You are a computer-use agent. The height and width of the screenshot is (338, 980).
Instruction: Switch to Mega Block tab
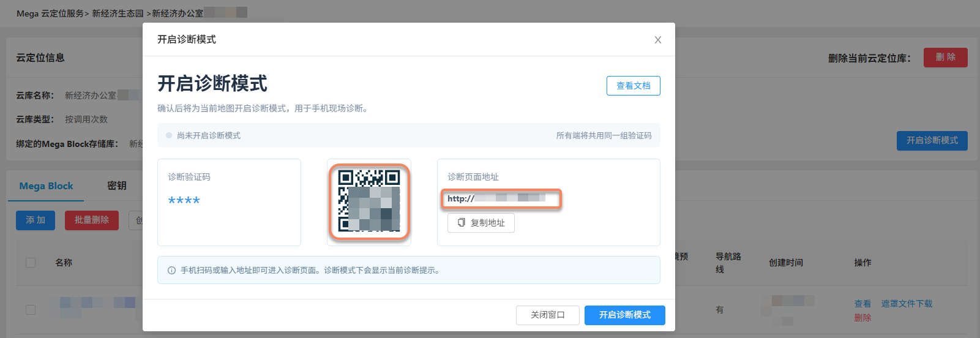coord(46,186)
